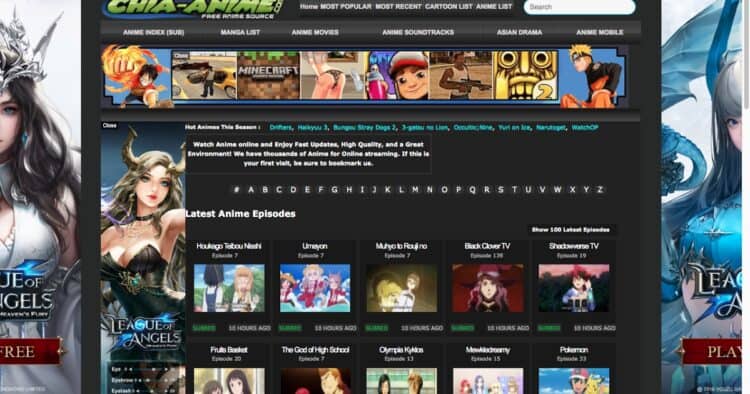Click the Minecraft game banner icon
The width and height of the screenshot is (750, 394).
coord(268,76)
